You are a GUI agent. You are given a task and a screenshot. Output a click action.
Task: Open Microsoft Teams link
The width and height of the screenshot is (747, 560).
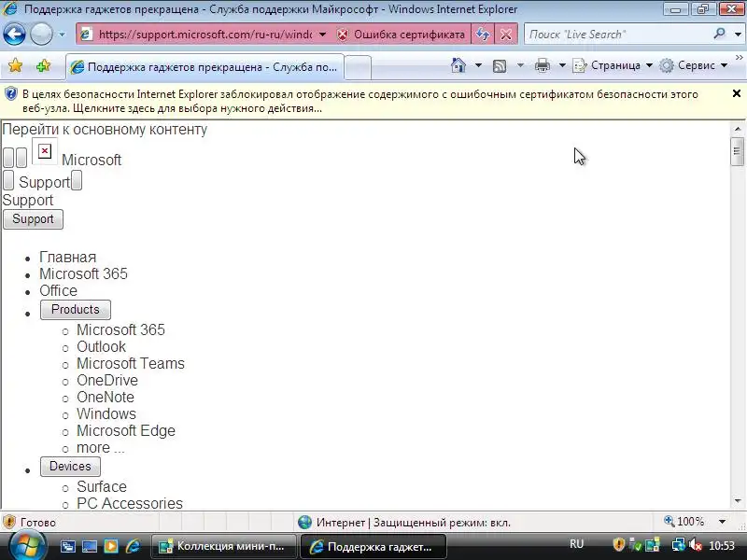(131, 363)
